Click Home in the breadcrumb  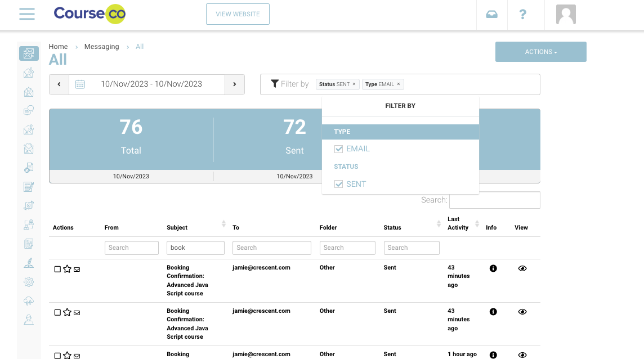[x=58, y=47]
